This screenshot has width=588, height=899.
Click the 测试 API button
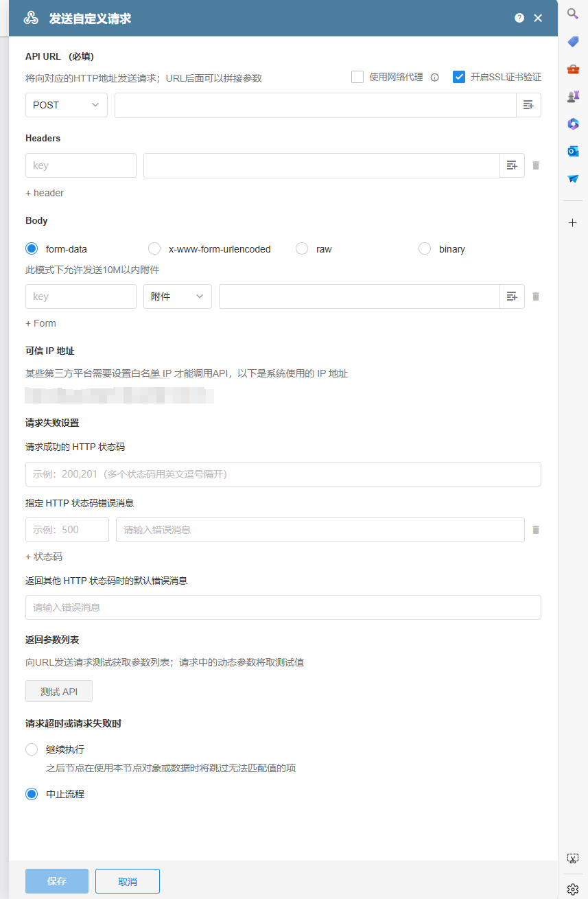58,691
